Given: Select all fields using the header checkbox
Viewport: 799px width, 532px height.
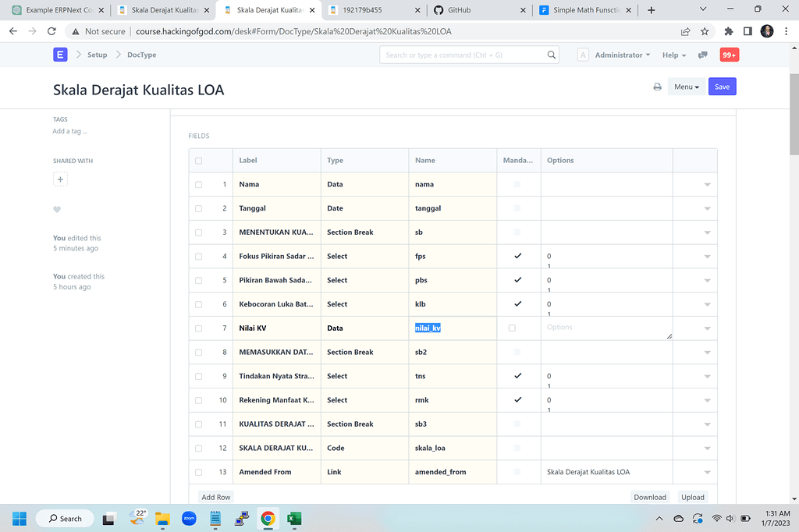Looking at the screenshot, I should [x=198, y=160].
